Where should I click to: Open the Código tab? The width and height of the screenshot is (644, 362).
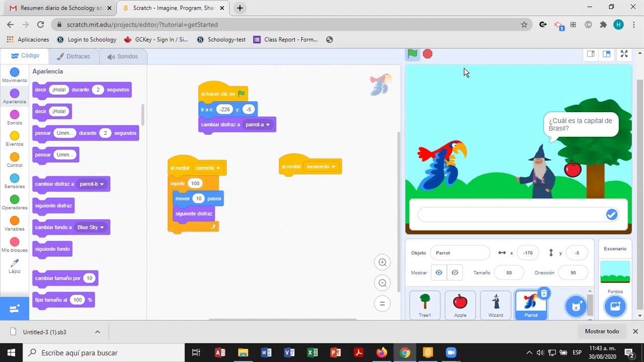coord(25,56)
